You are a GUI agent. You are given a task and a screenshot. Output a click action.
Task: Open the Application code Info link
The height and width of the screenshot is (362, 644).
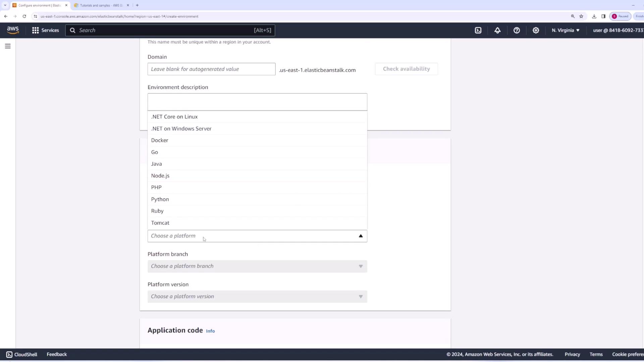[x=210, y=331]
